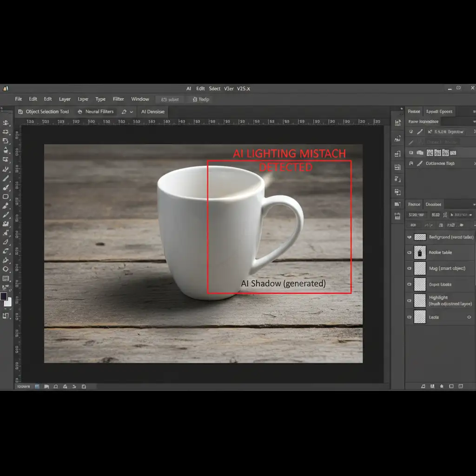Toggle visibility of Mug (smart object) layer
This screenshot has width=476, height=476.
click(x=410, y=268)
